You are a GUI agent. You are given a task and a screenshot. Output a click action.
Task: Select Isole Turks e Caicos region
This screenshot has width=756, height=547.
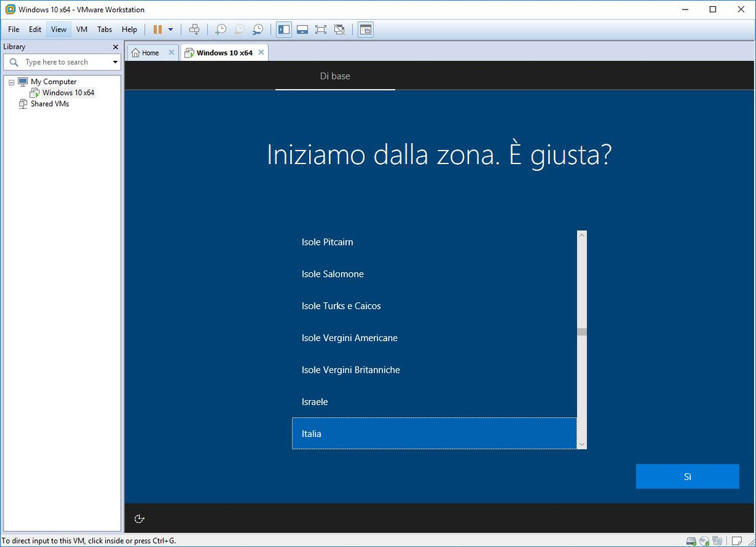tap(434, 306)
